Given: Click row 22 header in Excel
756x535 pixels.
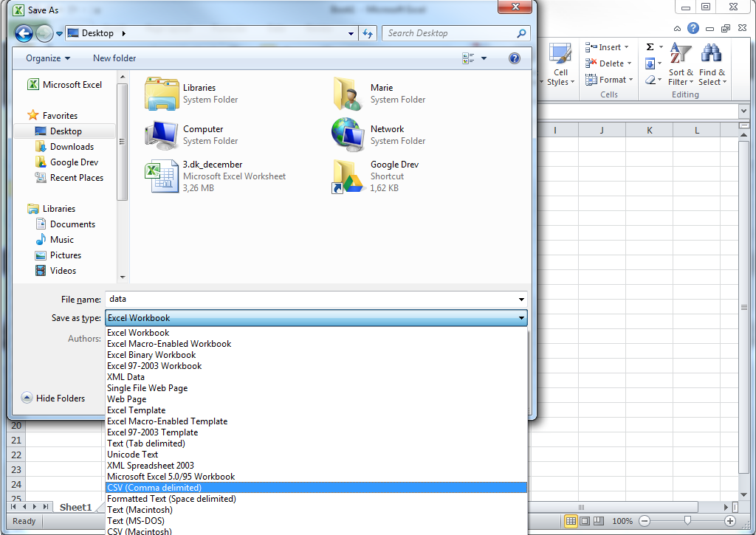Looking at the screenshot, I should [x=16, y=455].
